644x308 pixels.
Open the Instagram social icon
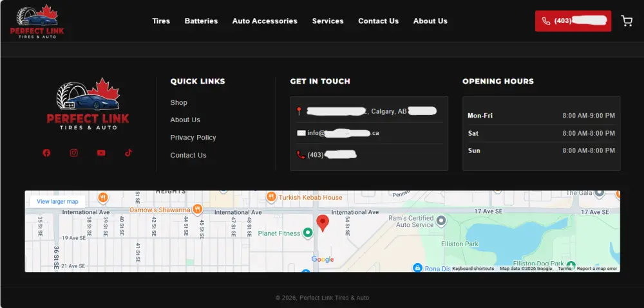[74, 153]
